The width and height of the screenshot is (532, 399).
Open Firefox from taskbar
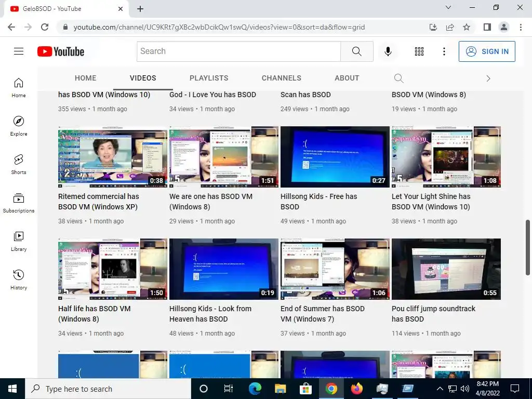click(x=356, y=389)
